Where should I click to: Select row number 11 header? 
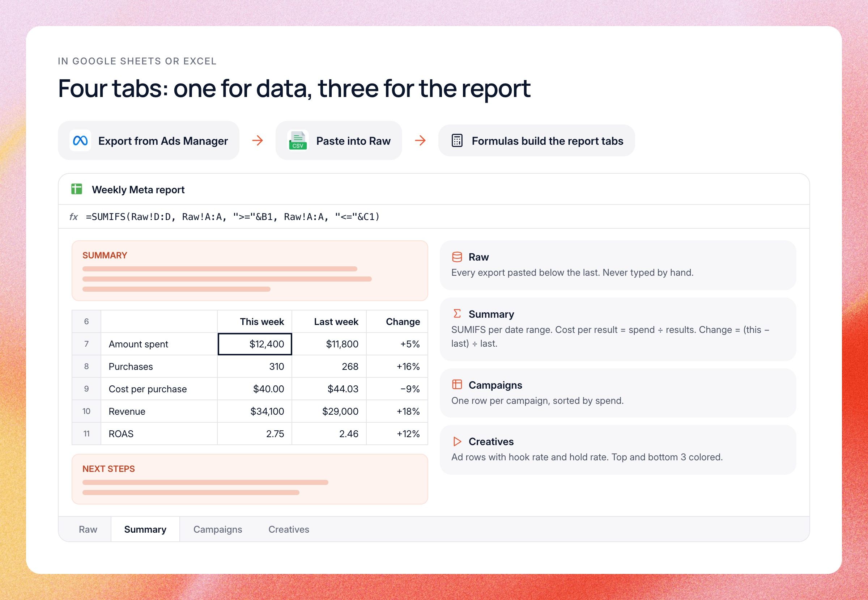pyautogui.click(x=86, y=434)
